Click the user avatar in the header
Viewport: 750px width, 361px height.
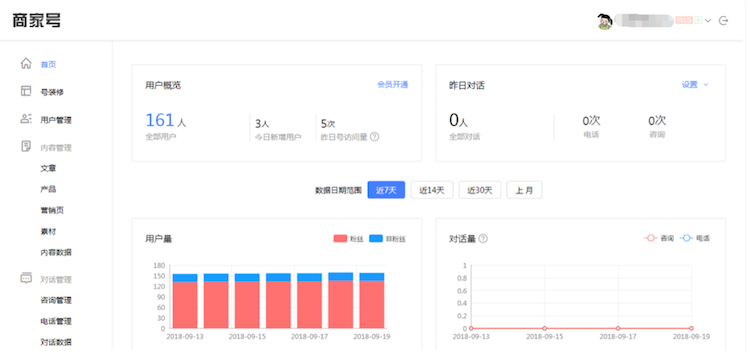click(x=605, y=21)
